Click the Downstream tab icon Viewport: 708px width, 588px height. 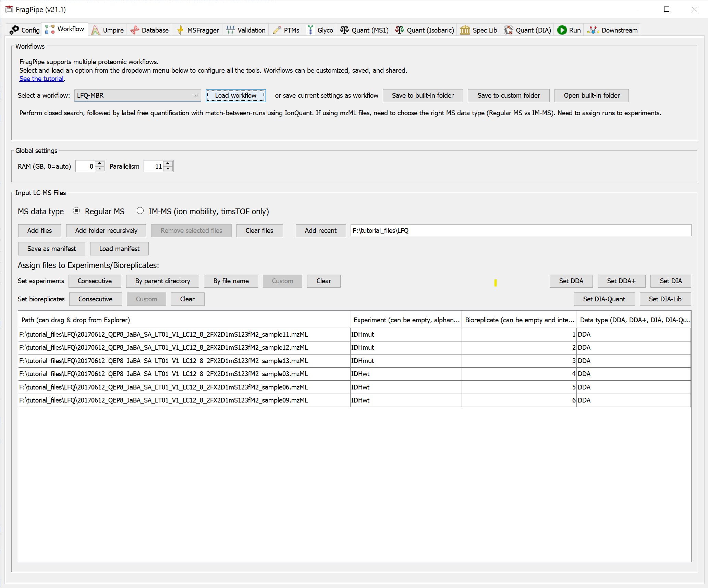point(593,30)
